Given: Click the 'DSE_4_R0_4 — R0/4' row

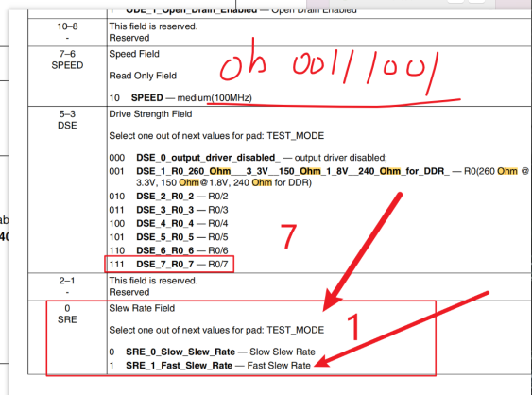Looking at the screenshot, I should [x=168, y=223].
